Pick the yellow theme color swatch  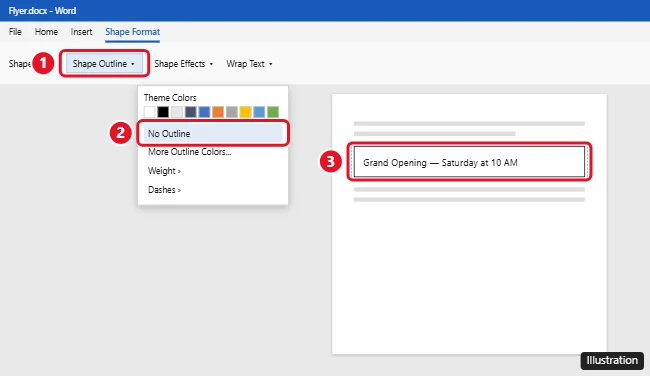[245, 112]
